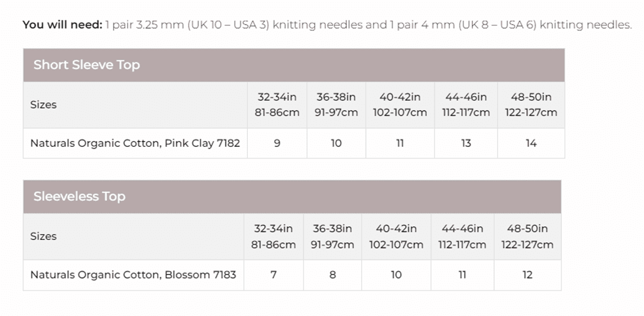
Task: Select 32-34in size cell in Short Sleeve Top table
Action: click(x=277, y=105)
